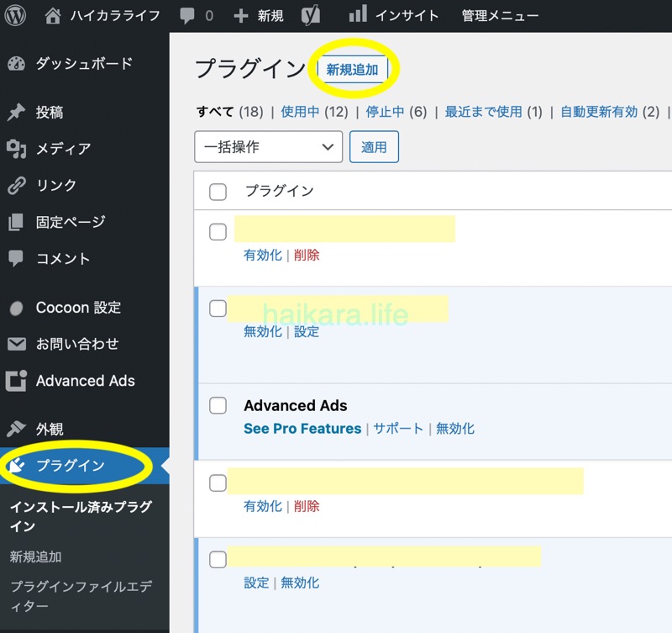Click 削除 on the first plugin
Screen dimensions: 672x633
pyautogui.click(x=307, y=256)
